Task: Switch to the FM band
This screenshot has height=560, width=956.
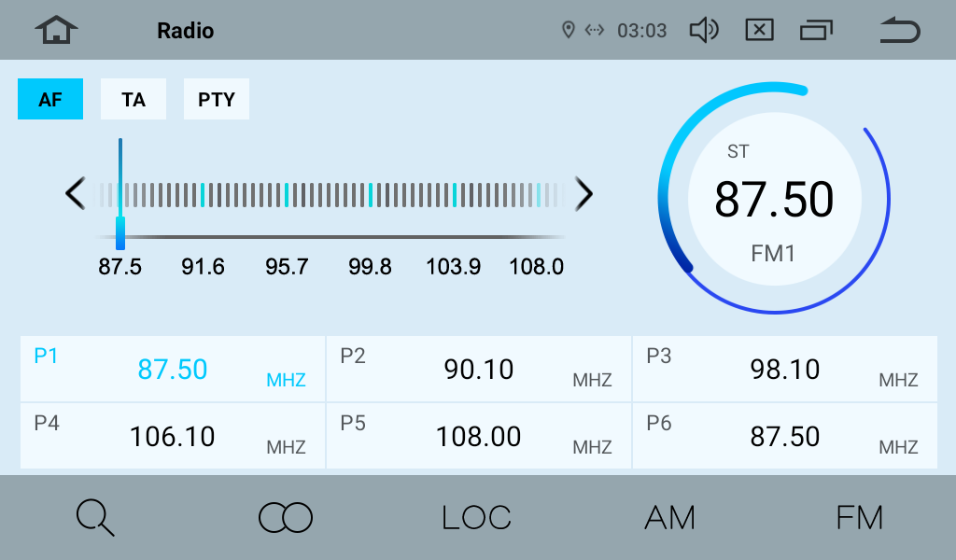Action: point(859,517)
